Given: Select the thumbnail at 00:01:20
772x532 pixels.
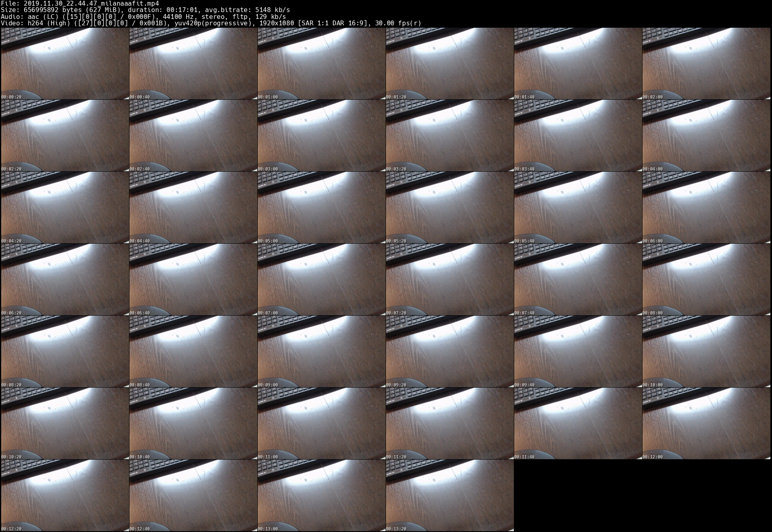Looking at the screenshot, I should [450, 64].
